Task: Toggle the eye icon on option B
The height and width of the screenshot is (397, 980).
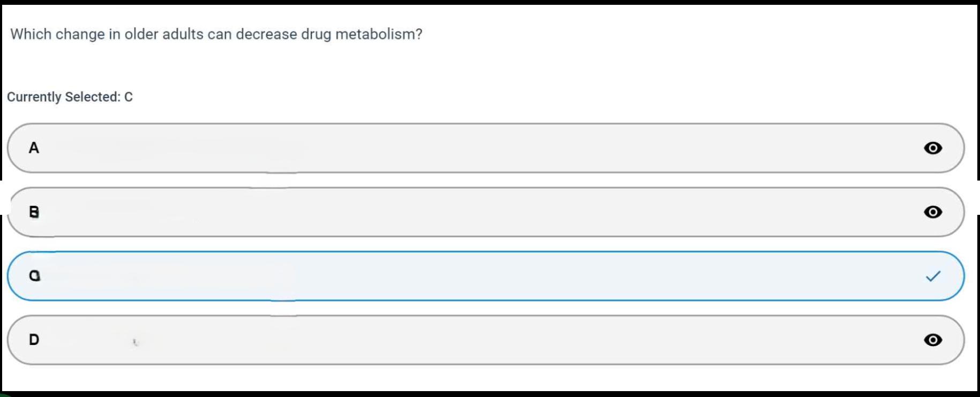Action: [933, 212]
